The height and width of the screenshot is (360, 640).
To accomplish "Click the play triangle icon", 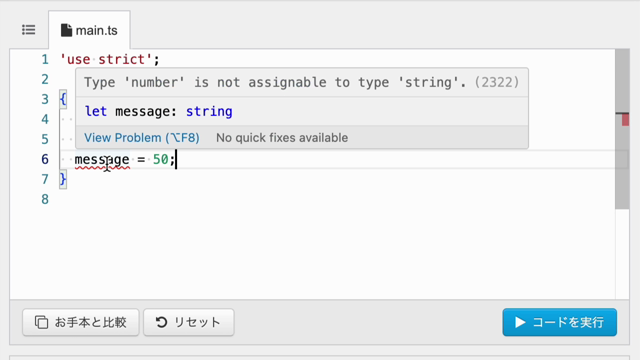I will (520, 322).
